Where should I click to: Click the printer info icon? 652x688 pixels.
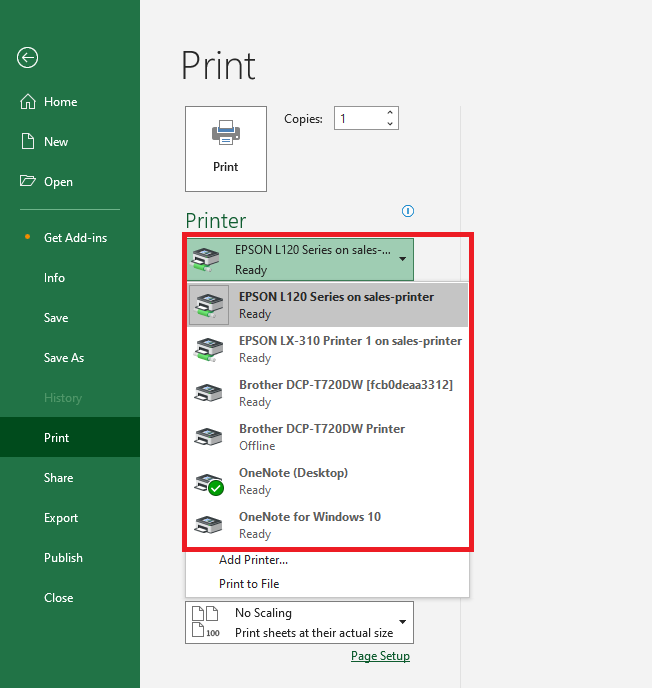408,211
